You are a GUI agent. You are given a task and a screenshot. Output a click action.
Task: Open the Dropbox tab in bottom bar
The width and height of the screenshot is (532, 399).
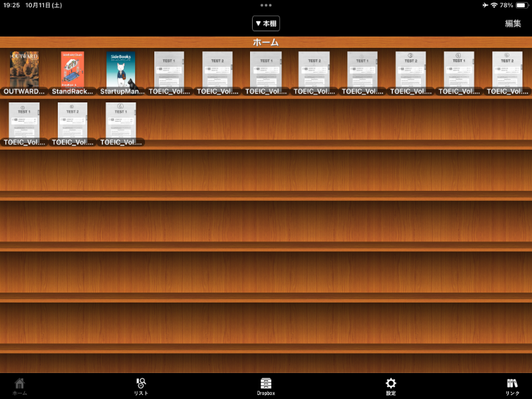click(x=266, y=384)
